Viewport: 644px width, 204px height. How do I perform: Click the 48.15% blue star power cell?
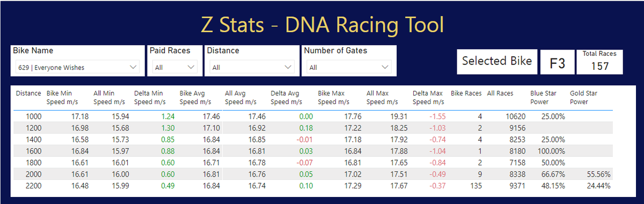pos(554,186)
